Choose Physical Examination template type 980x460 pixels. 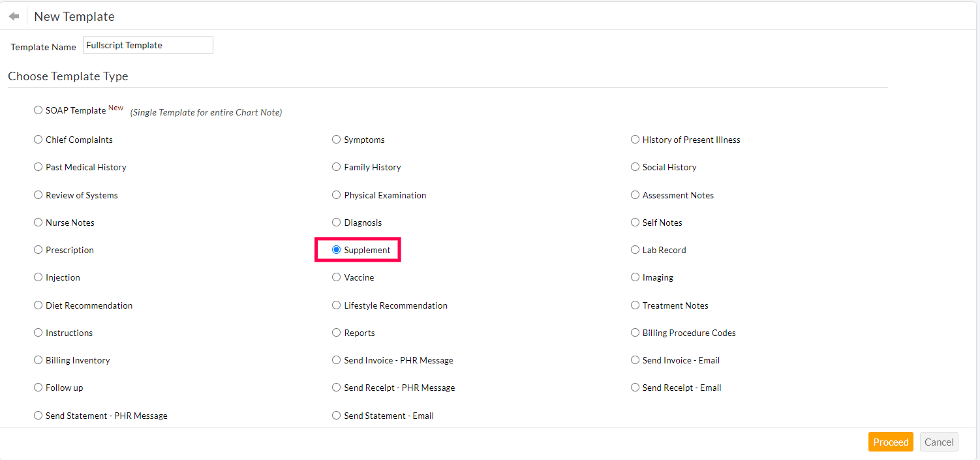click(x=336, y=195)
